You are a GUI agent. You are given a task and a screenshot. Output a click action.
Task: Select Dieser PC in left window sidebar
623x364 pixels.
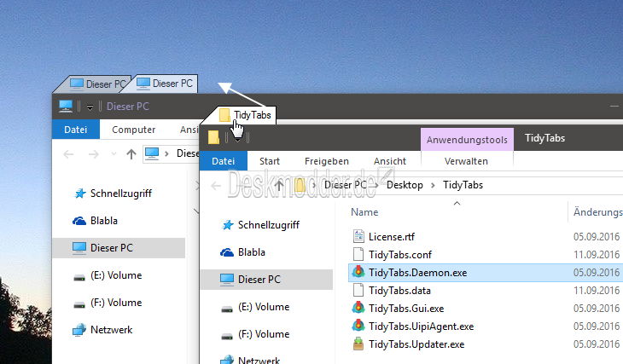coord(119,248)
